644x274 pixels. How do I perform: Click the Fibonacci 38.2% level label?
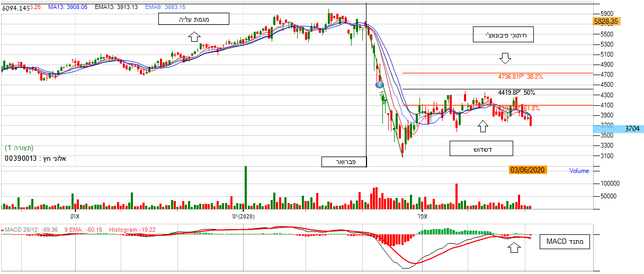coord(520,77)
